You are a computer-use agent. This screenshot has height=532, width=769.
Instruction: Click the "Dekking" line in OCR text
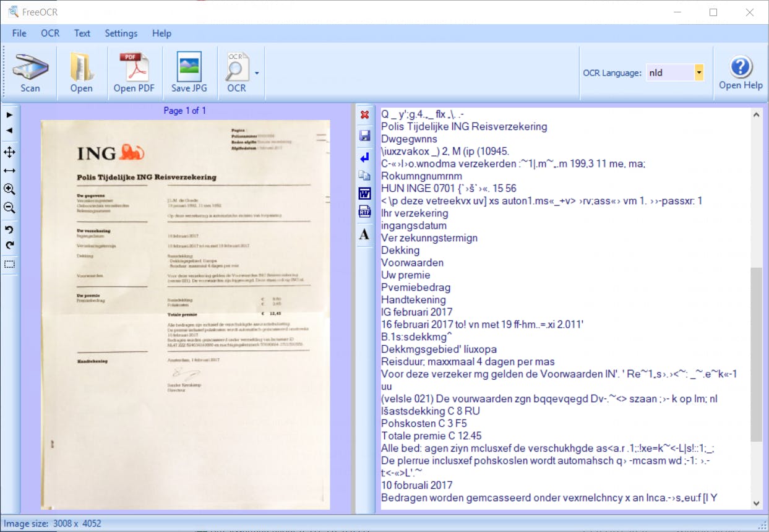point(400,250)
